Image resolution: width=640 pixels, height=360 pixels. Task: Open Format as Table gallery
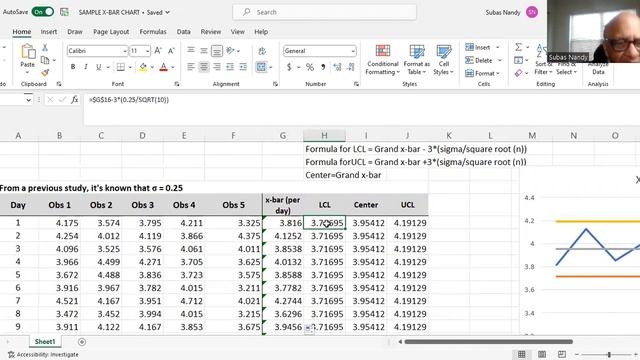(416, 60)
